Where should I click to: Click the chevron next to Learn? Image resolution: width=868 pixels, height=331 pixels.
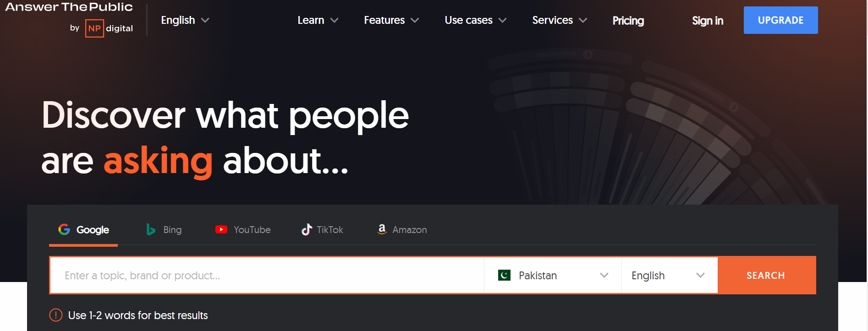pos(334,20)
